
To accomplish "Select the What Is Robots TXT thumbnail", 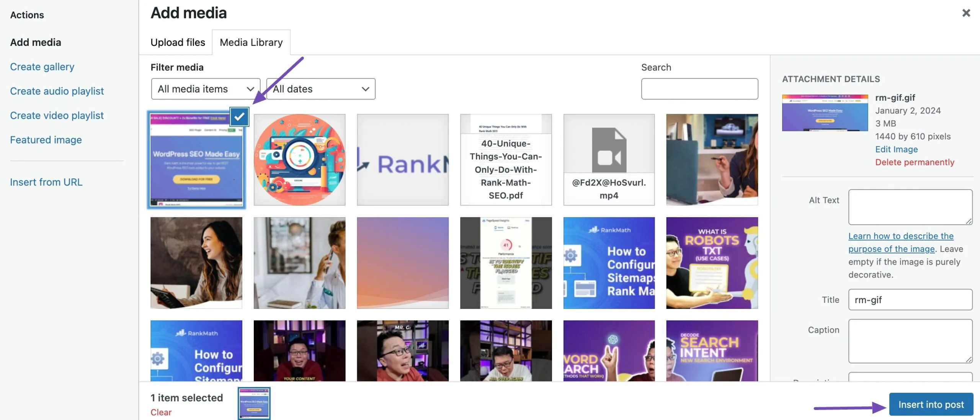I will pyautogui.click(x=712, y=263).
